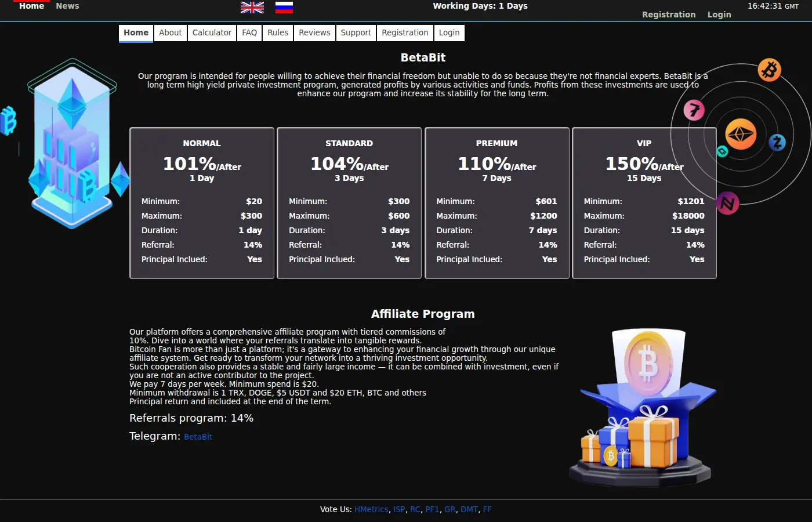
Task: Open the Support tab
Action: pyautogui.click(x=356, y=33)
